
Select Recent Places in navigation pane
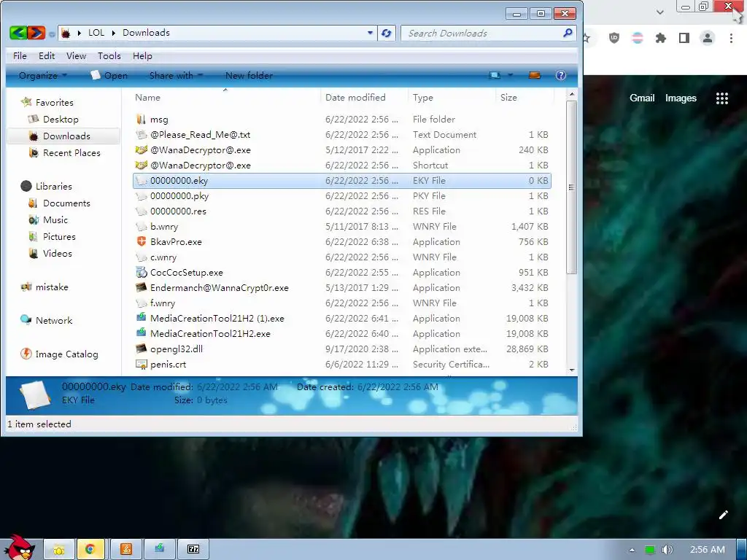71,153
